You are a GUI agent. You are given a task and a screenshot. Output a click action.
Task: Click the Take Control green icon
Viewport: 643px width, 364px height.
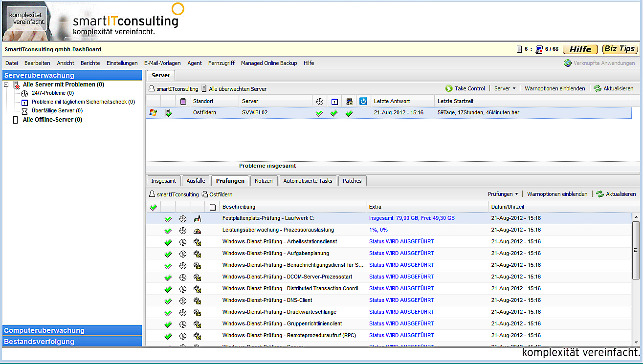[449, 88]
